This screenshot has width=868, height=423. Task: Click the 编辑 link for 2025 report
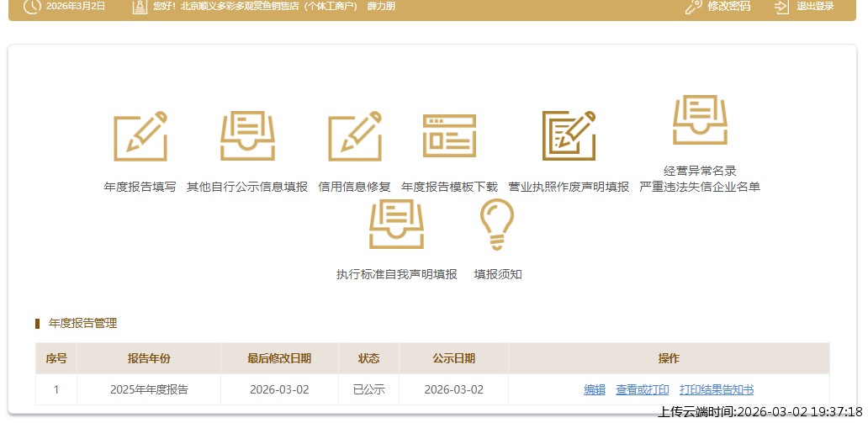[595, 389]
